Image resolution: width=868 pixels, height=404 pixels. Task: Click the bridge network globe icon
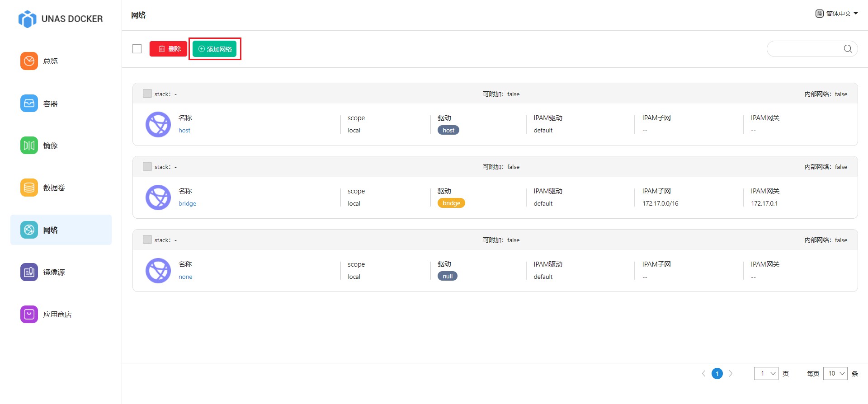click(x=158, y=197)
